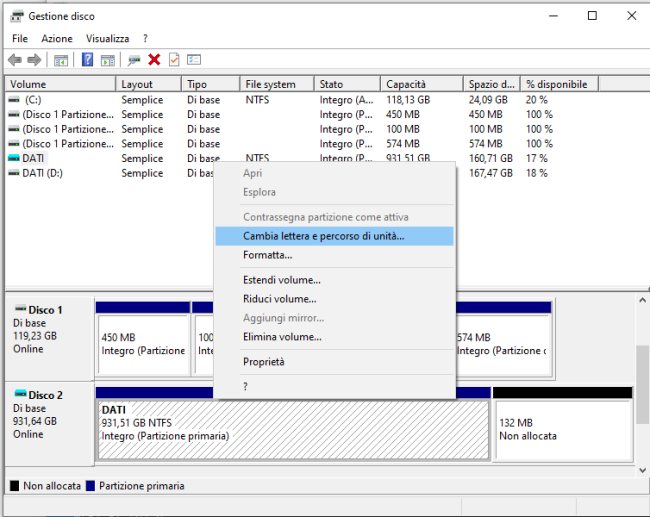This screenshot has height=517, width=650.
Task: Click the checkmark properties toolbar icon
Action: (174, 60)
